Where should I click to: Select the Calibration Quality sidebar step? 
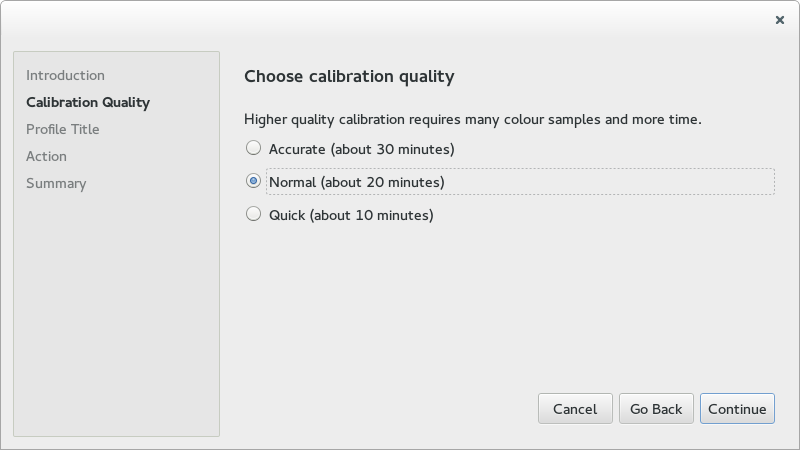pos(88,102)
